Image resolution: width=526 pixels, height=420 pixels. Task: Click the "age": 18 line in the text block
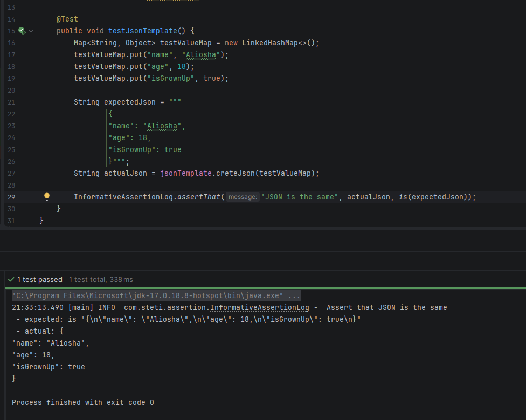coord(129,138)
